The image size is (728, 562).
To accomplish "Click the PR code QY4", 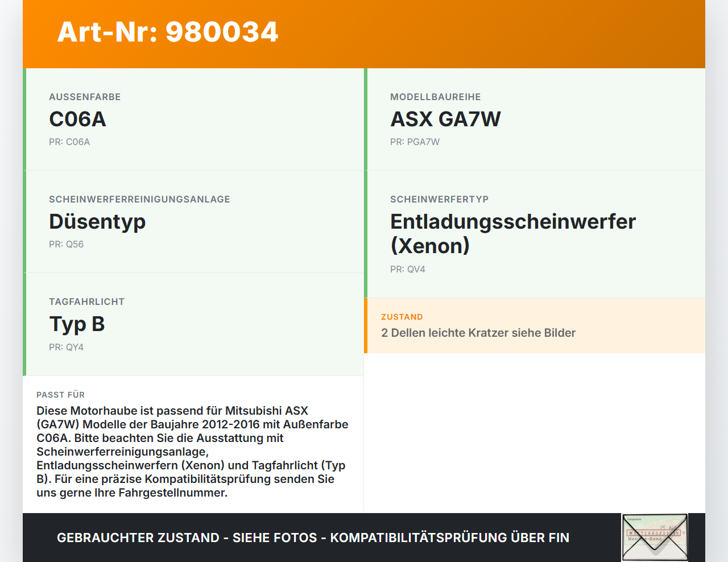I will [67, 346].
